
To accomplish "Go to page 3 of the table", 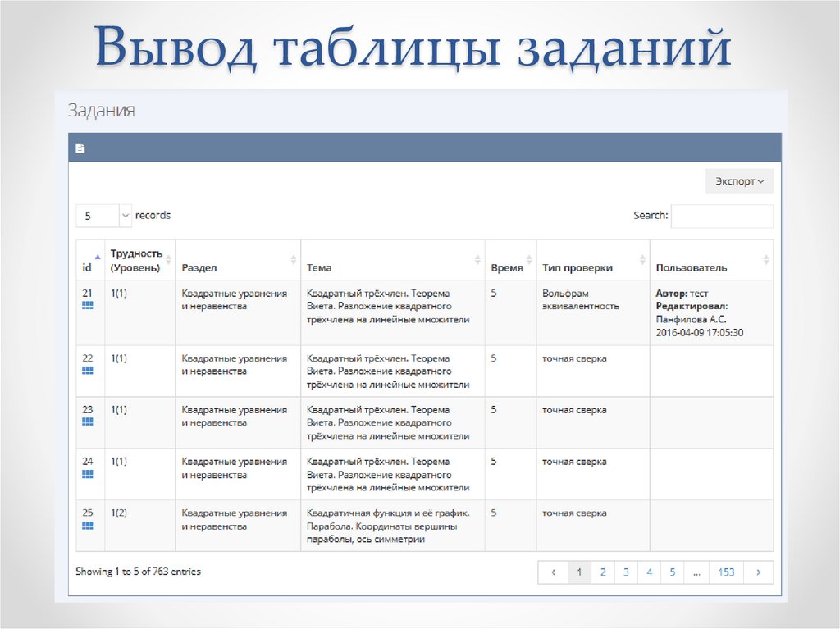I will [626, 572].
